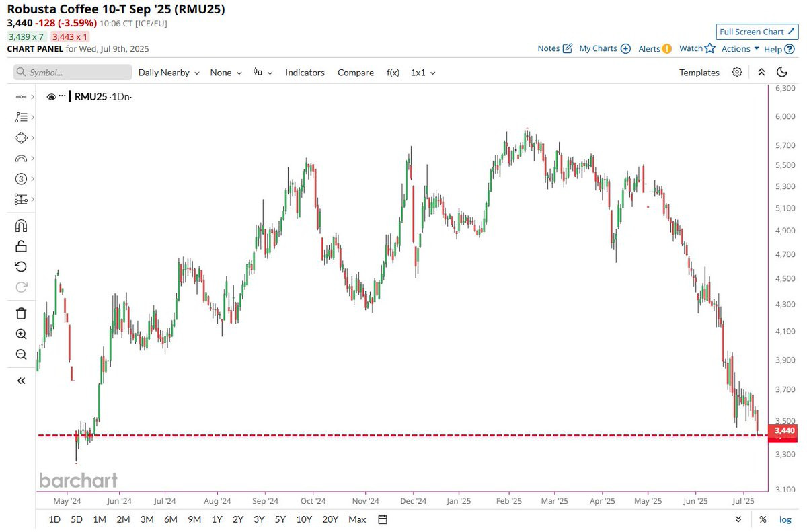Select the measurement and projection tool icon

pyautogui.click(x=20, y=200)
